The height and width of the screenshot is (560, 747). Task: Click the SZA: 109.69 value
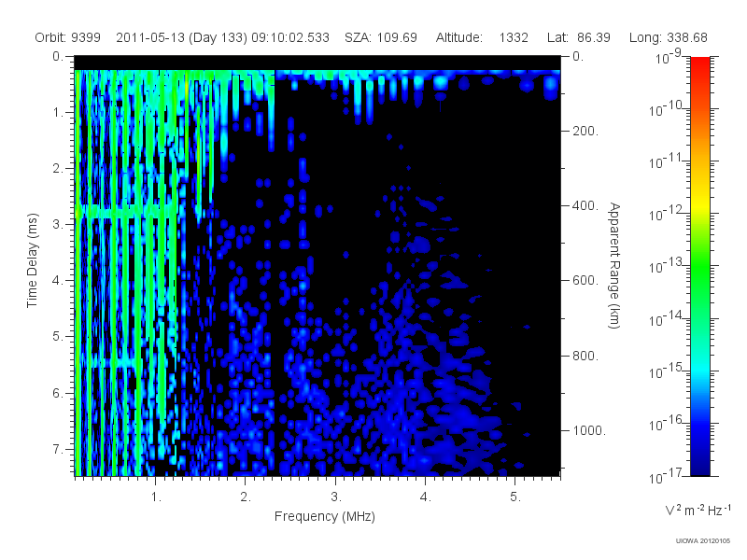click(381, 37)
